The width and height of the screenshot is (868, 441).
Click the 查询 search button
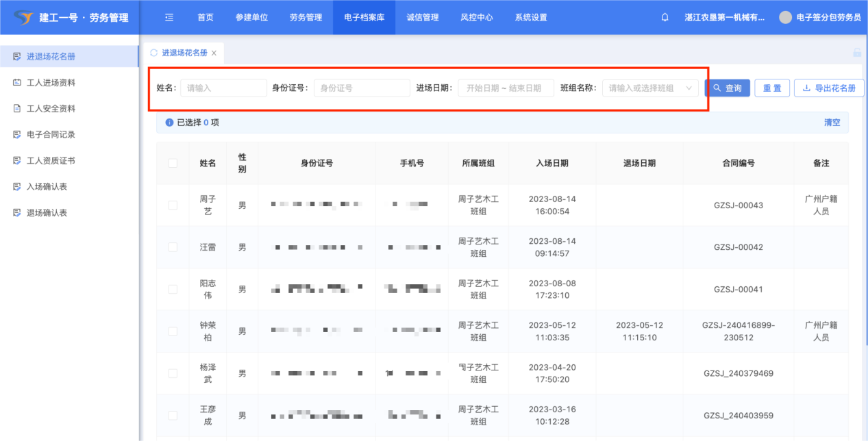[x=727, y=88]
